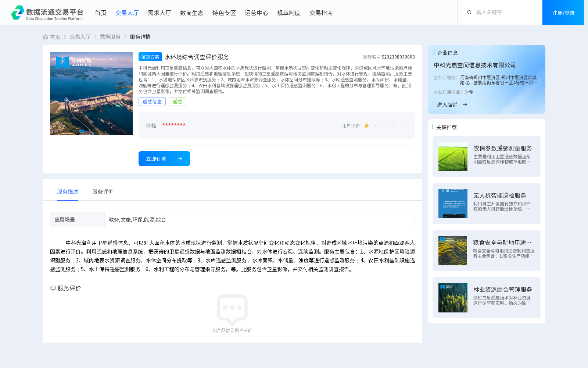Open 数商生态 in the top navigation
This screenshot has width=588, height=368.
tap(192, 13)
